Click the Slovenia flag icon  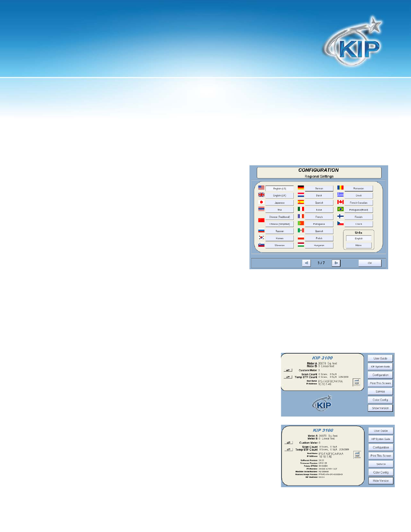tap(261, 245)
